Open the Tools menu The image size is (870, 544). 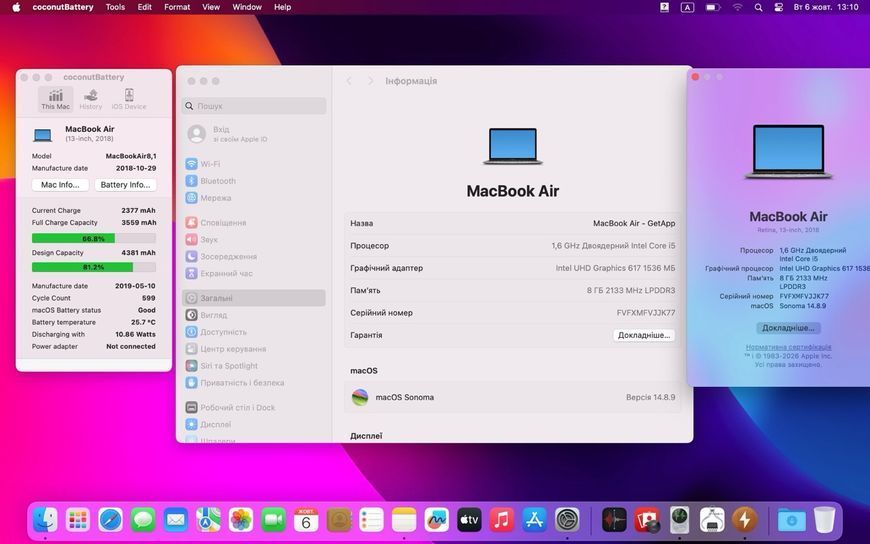115,7
